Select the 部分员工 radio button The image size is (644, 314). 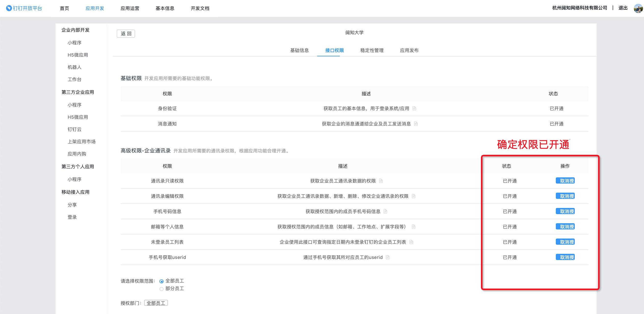pos(161,289)
